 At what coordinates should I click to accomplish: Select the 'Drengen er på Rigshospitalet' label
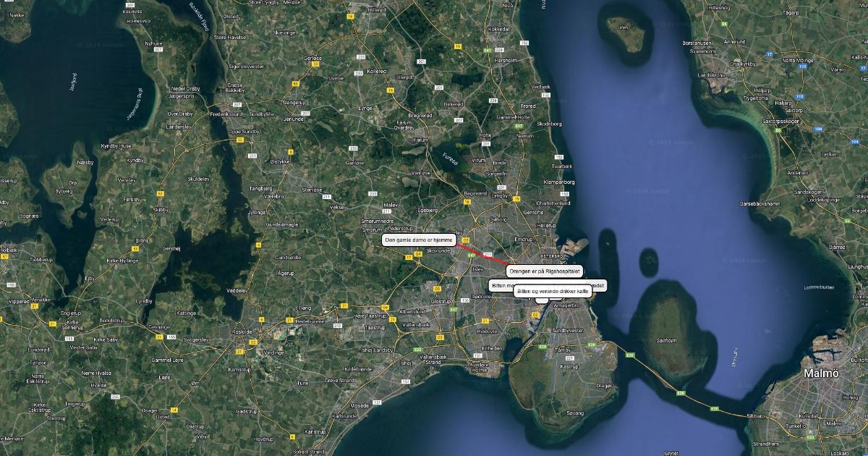click(544, 271)
